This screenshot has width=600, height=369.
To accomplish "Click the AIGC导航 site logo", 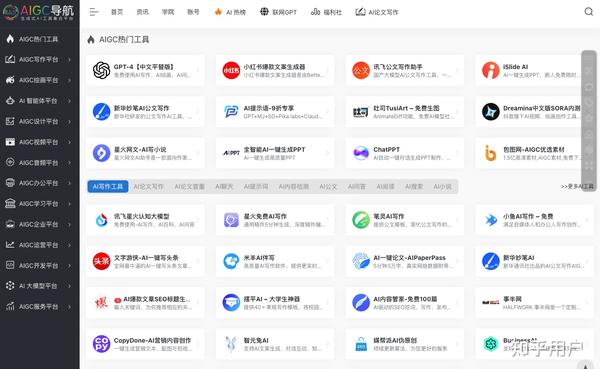I will tap(38, 12).
